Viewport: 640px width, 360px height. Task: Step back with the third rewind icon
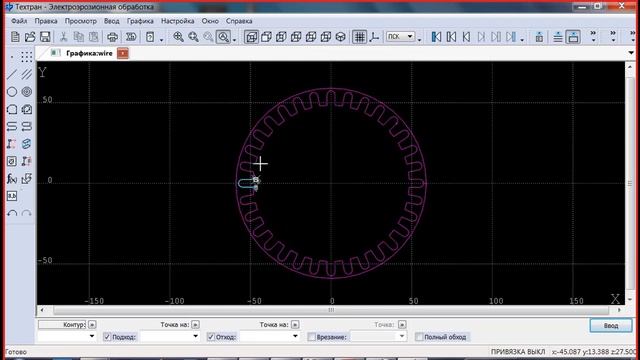tap(466, 37)
